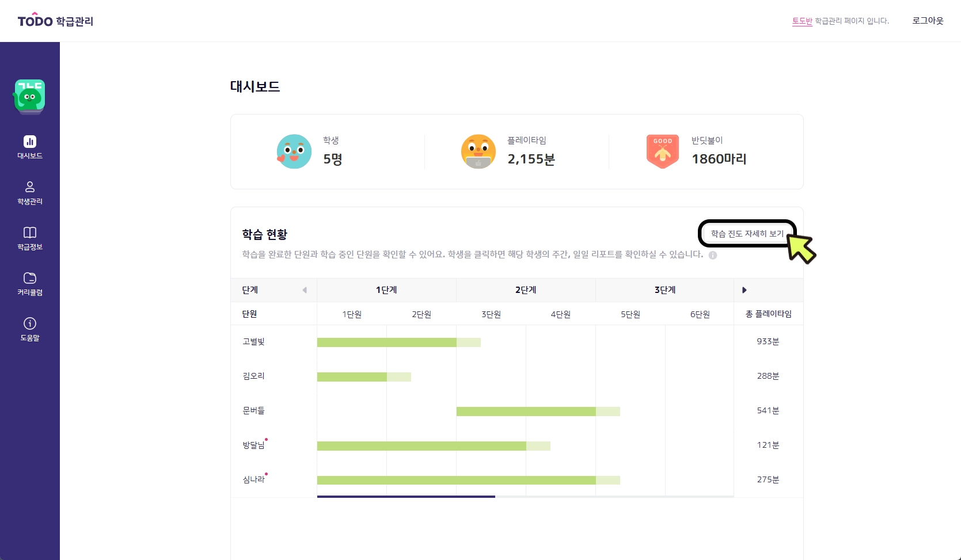This screenshot has height=560, width=961.
Task: Click the horizontal scrollbar under the progress chart
Action: point(406,497)
